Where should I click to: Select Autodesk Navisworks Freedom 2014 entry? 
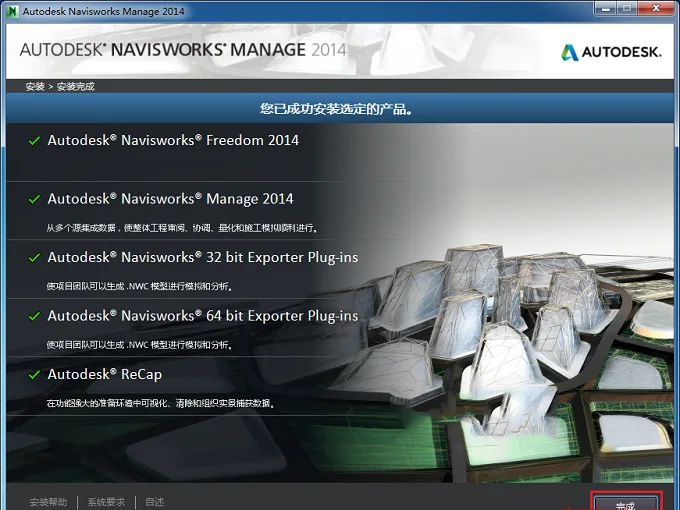(x=173, y=141)
